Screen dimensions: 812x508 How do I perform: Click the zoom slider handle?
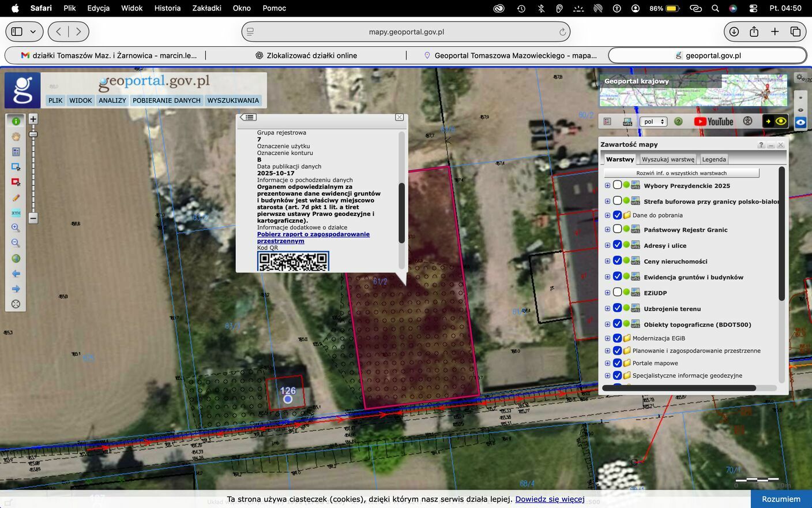point(33,134)
